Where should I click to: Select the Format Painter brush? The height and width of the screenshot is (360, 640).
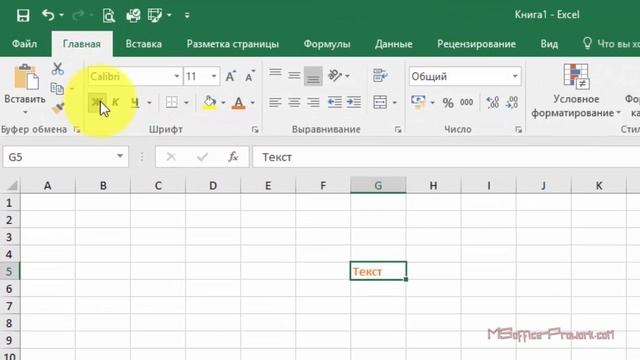tap(58, 109)
